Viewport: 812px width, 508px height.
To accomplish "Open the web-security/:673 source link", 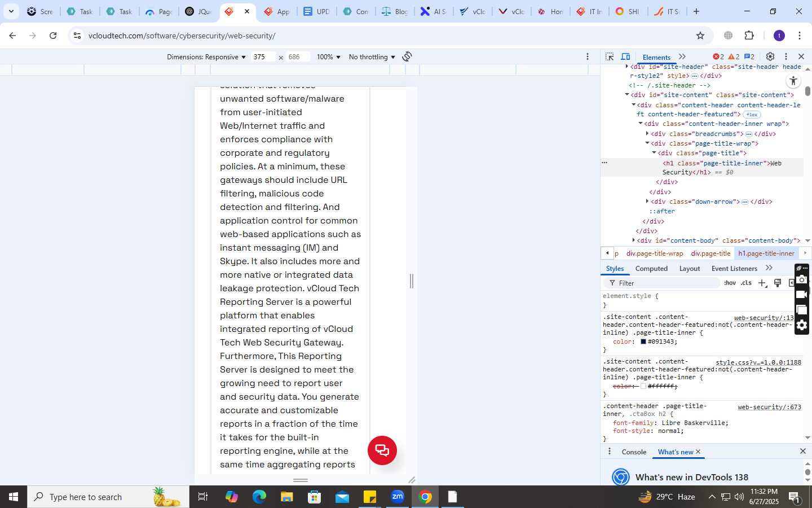I will tap(769, 407).
